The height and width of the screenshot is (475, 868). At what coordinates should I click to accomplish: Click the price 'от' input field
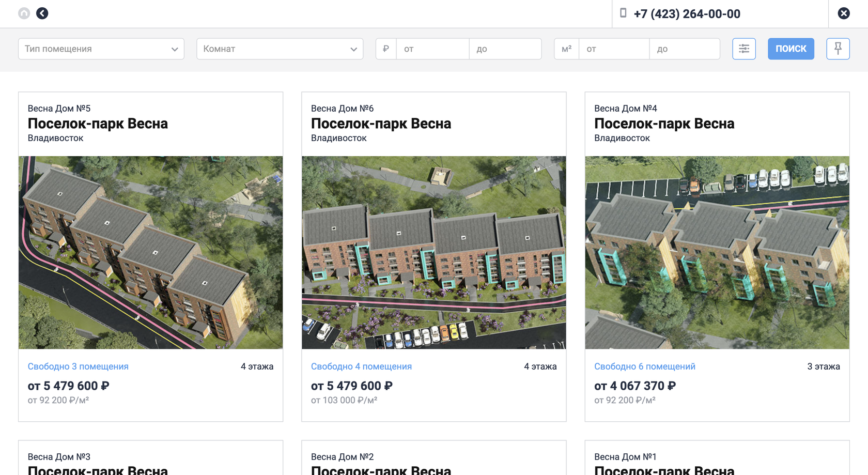pos(432,49)
